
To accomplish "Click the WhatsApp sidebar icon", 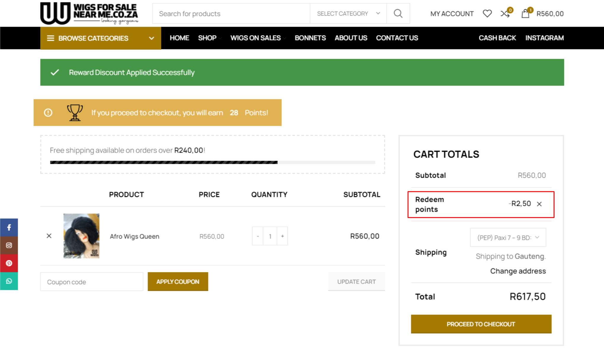I will pos(9,281).
